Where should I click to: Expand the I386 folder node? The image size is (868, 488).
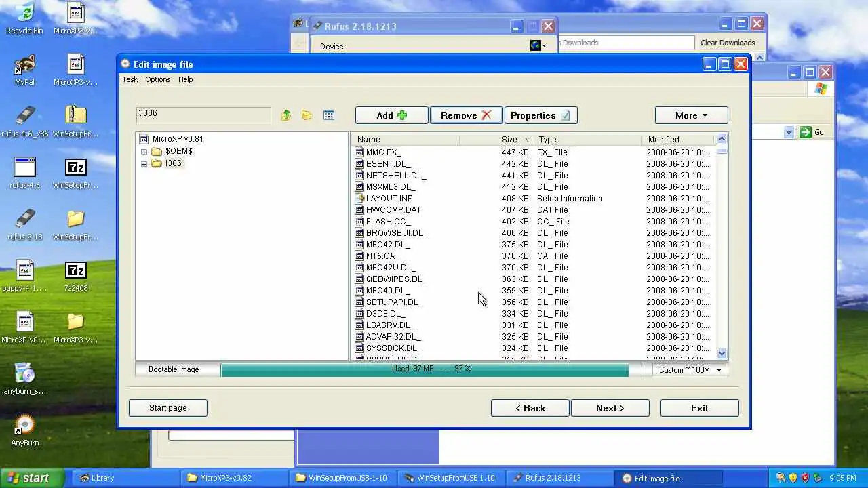point(144,164)
